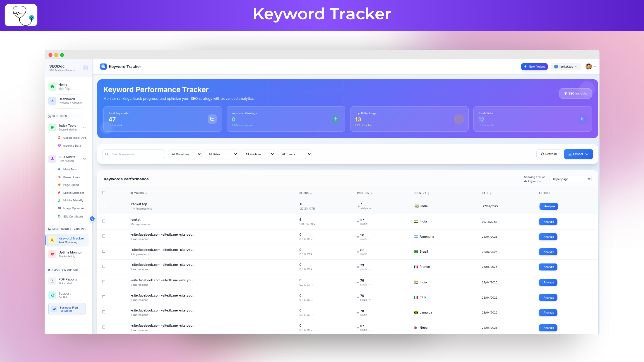Click the Google Index API icon
This screenshot has width=644, height=362.
(x=59, y=138)
